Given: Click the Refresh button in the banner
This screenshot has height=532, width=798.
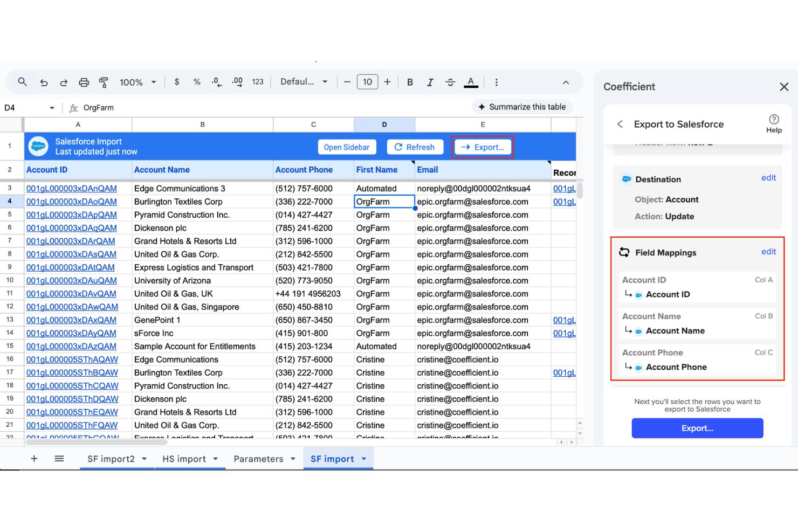Looking at the screenshot, I should tap(415, 147).
